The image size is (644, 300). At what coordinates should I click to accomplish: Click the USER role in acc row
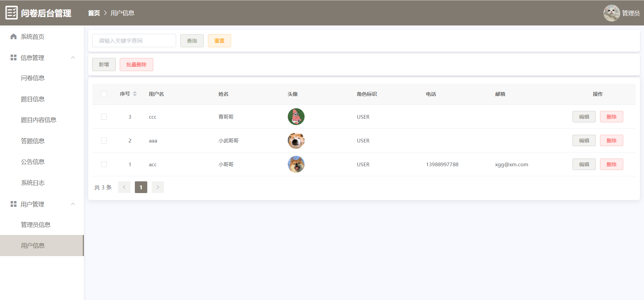coord(363,165)
